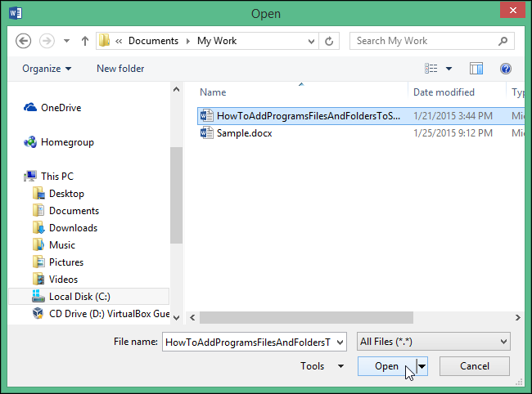Image resolution: width=532 pixels, height=394 pixels.
Task: Select OneDrive in navigation pane
Action: pyautogui.click(x=61, y=108)
